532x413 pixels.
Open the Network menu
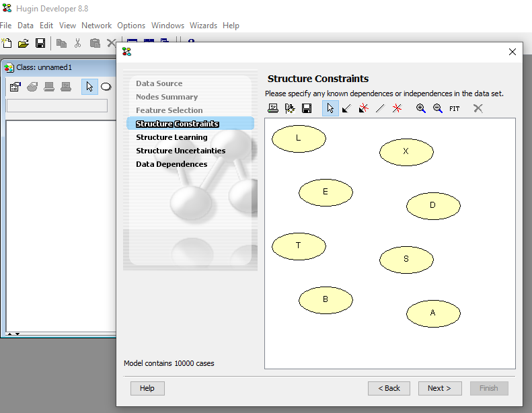pyautogui.click(x=96, y=26)
